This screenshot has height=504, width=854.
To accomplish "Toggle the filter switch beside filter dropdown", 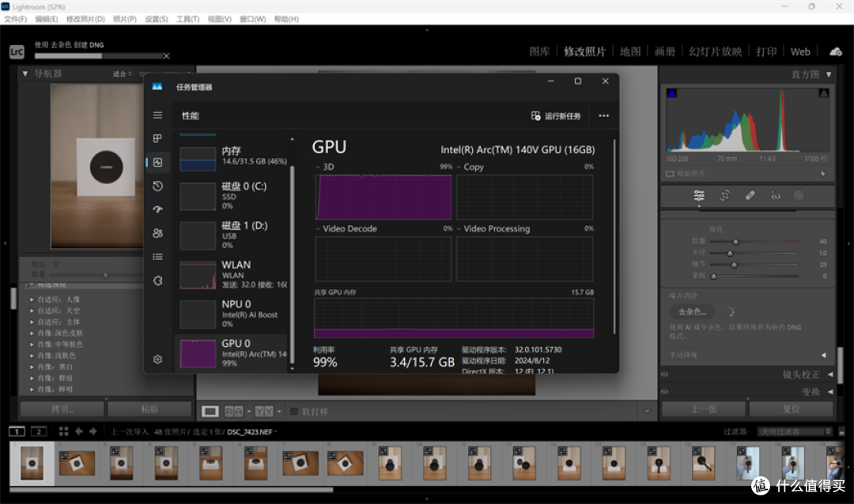I will coord(842,431).
